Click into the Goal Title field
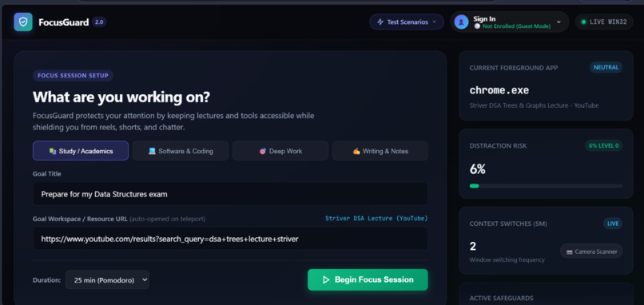This screenshot has height=305, width=644. (x=230, y=194)
